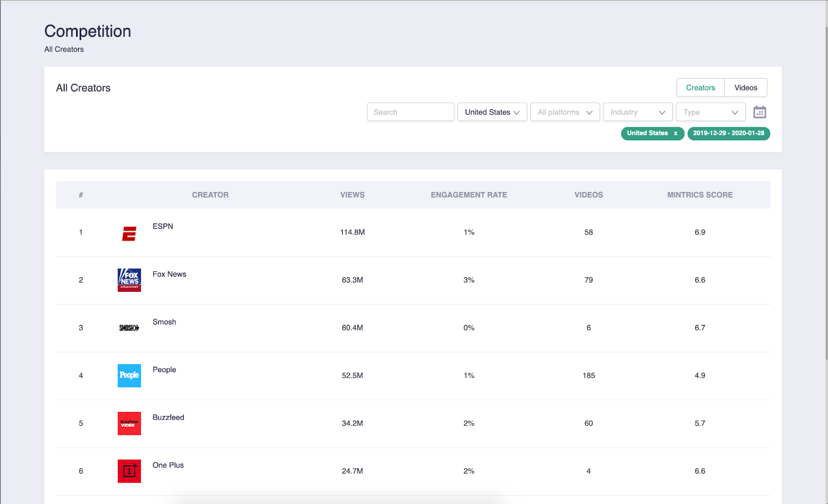Remove the United States filter tag
This screenshot has height=504, width=828.
tap(675, 134)
